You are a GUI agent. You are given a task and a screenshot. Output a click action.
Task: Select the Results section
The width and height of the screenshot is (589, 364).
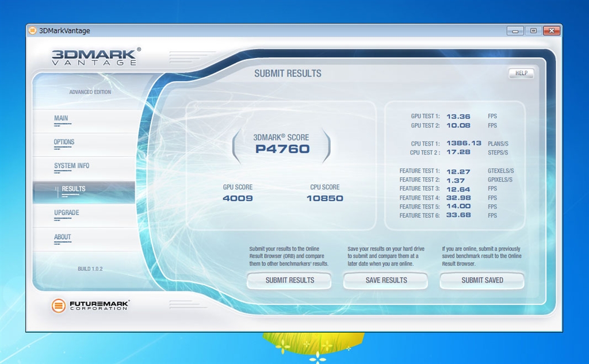[x=83, y=192]
